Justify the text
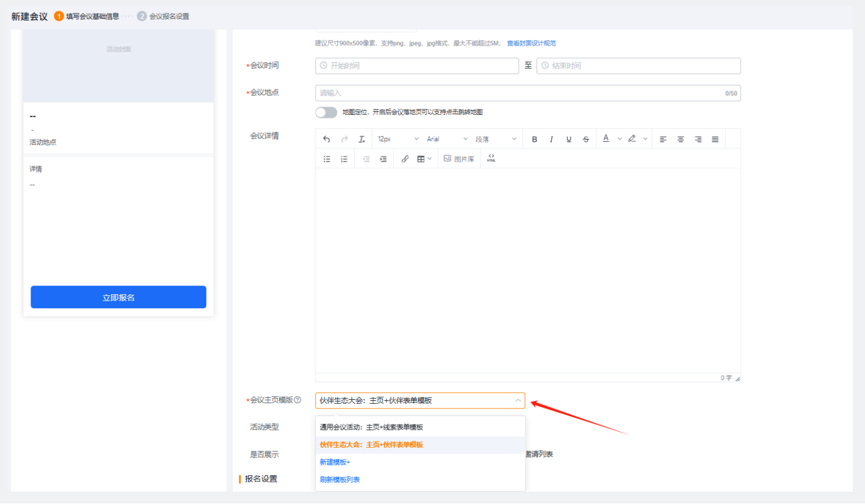The height and width of the screenshot is (504, 865). click(x=715, y=139)
